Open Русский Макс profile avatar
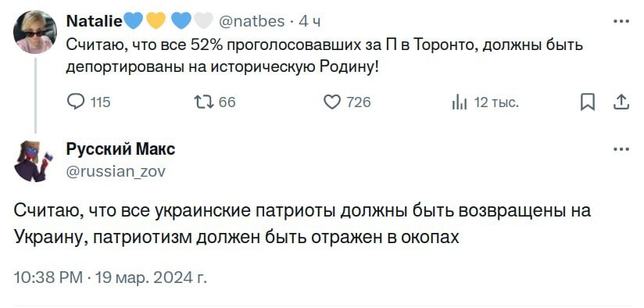Image resolution: width=644 pixels, height=308 pixels. point(35,161)
